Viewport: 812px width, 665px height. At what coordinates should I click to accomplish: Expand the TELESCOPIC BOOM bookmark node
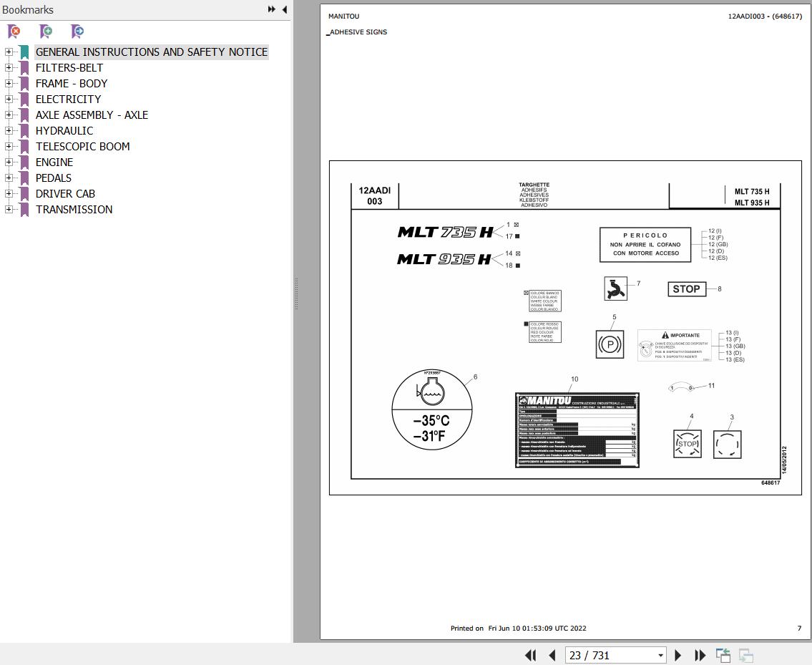click(x=9, y=146)
